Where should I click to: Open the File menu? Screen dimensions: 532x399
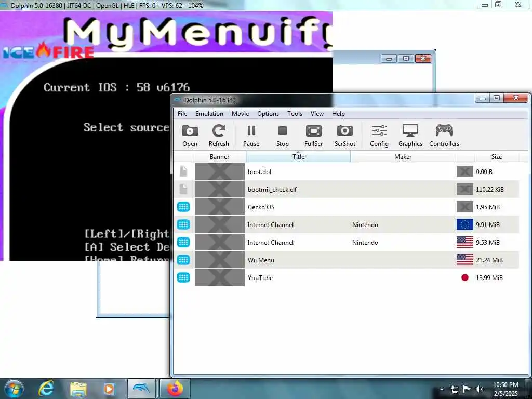coord(182,114)
